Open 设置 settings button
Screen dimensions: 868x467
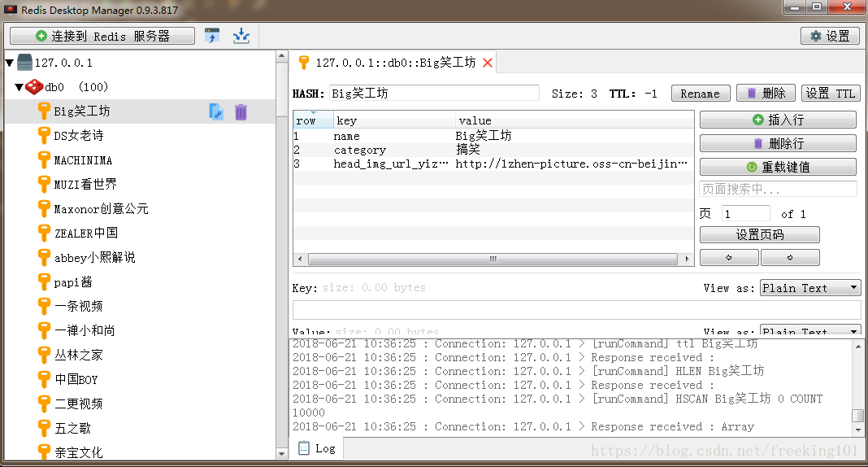click(x=830, y=36)
